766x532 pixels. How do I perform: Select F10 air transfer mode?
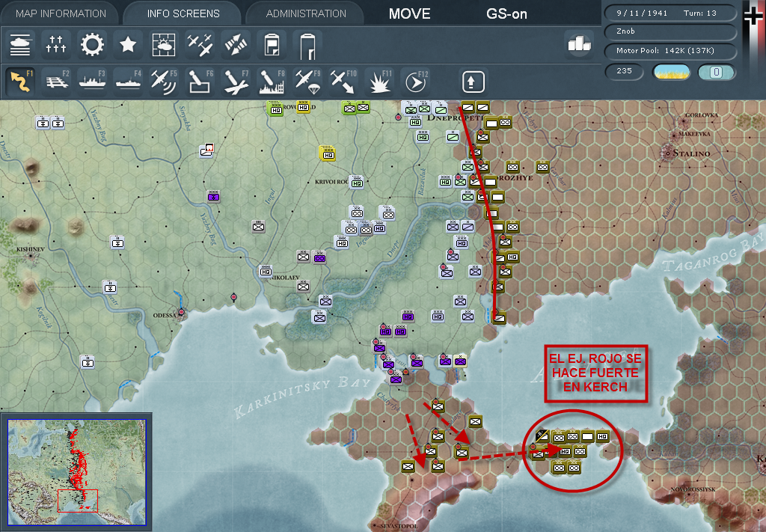point(344,81)
